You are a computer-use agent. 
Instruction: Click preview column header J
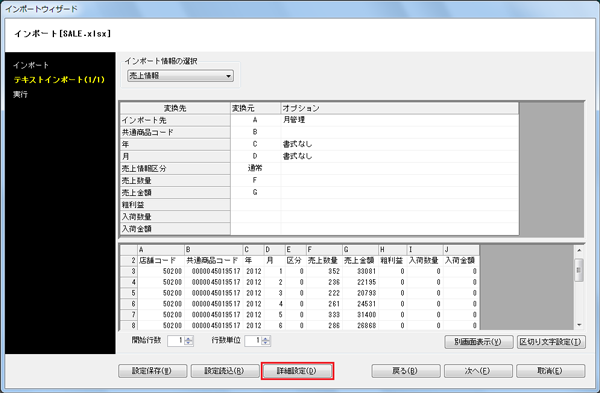[461, 250]
